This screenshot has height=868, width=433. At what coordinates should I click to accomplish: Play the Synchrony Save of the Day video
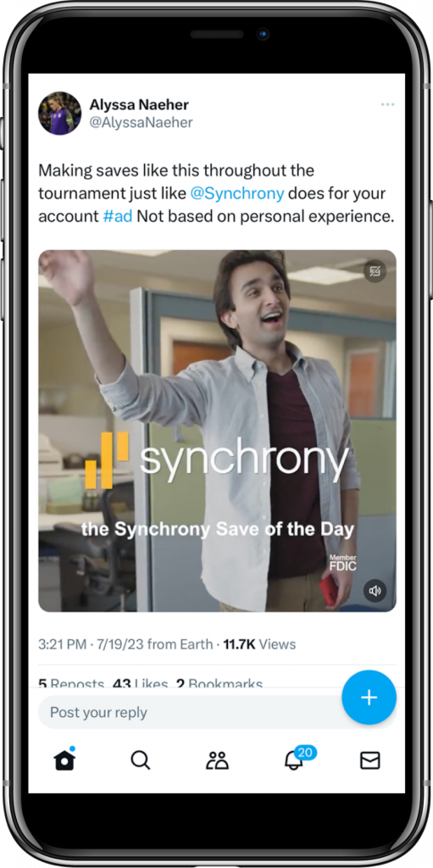click(x=217, y=431)
